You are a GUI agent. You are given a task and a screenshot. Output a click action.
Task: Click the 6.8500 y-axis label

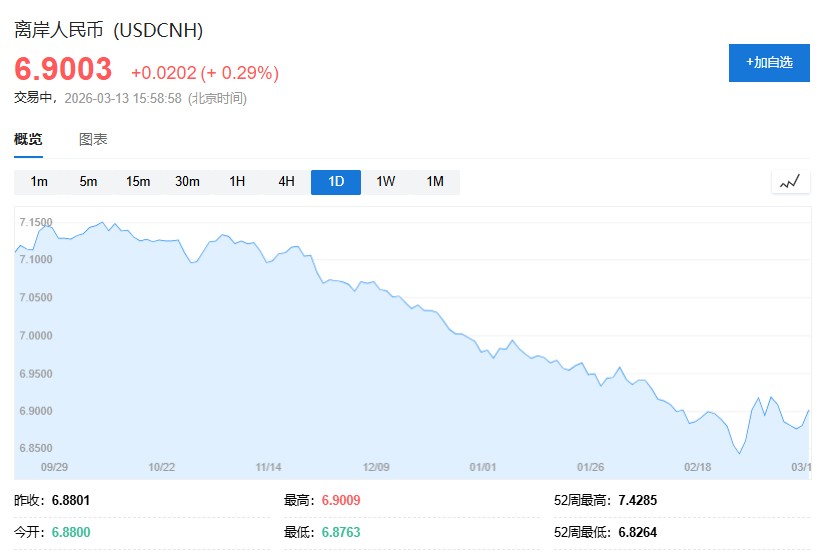[x=36, y=448]
